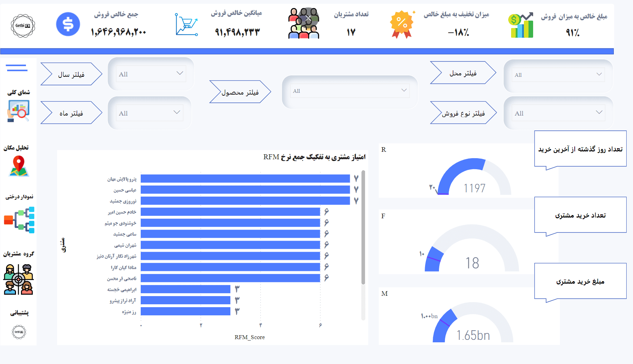Image resolution: width=633 pixels, height=364 pixels.
Task: Click the فیلتر محل arrow label
Action: pyautogui.click(x=463, y=73)
